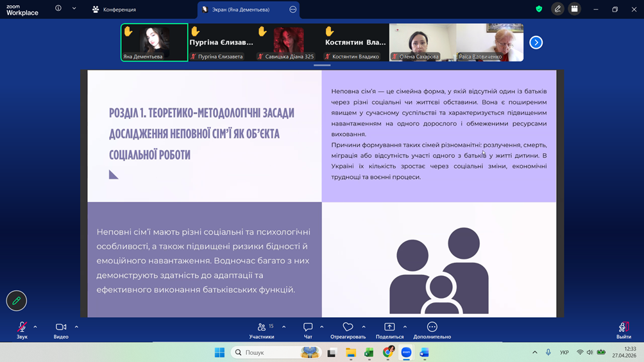
Task: Open the green shield encryption info icon
Action: [x=539, y=9]
